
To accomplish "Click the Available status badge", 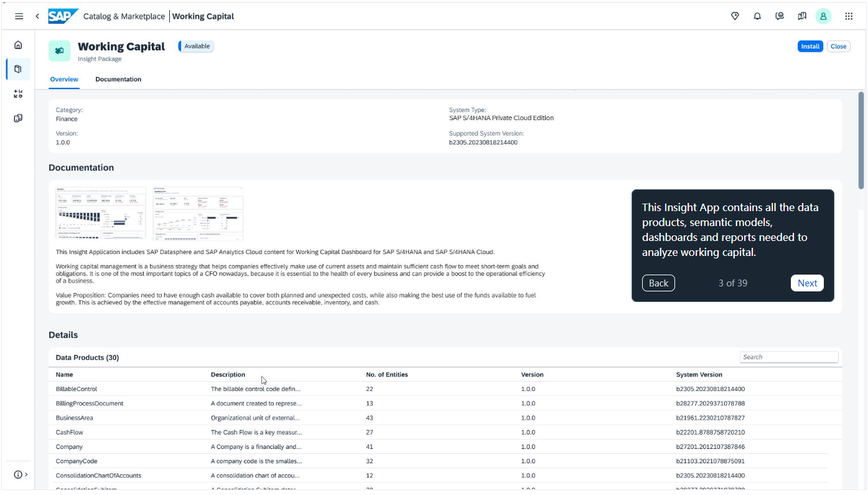I will [x=197, y=46].
